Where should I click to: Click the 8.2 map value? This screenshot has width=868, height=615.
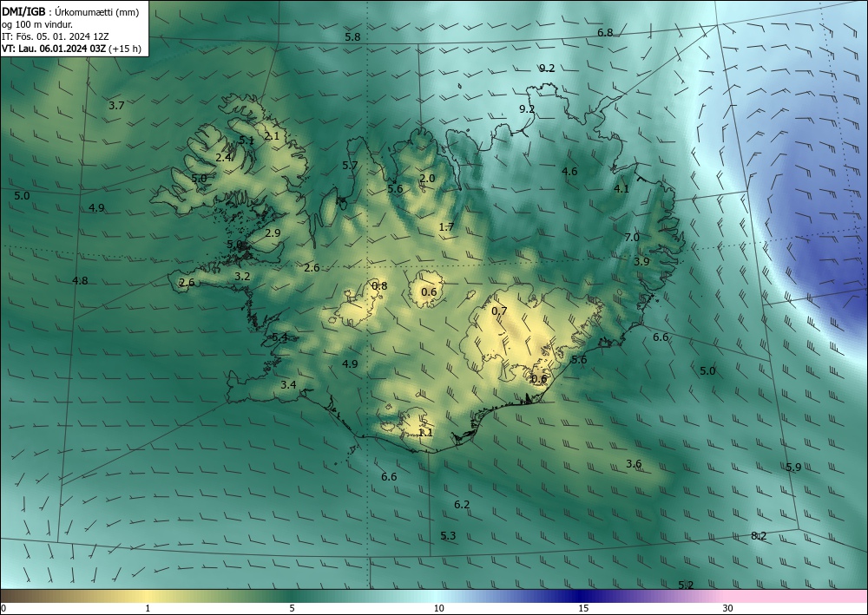click(x=759, y=535)
